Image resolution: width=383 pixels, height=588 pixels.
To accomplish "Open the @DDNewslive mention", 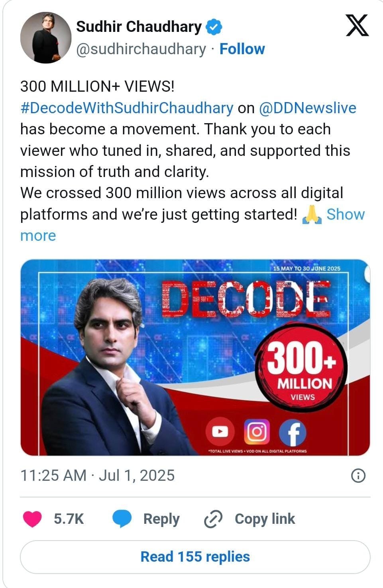I will tap(307, 108).
